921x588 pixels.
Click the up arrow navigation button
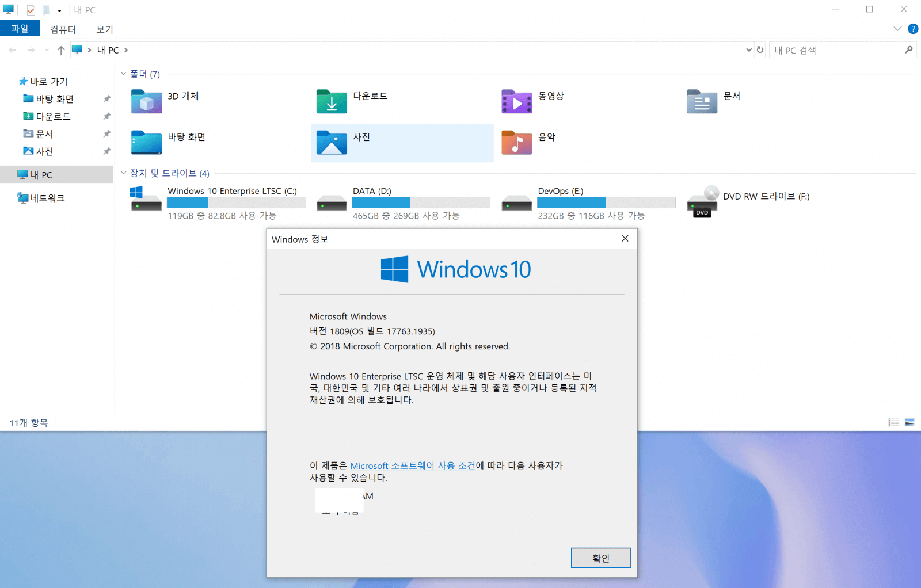[x=61, y=50]
